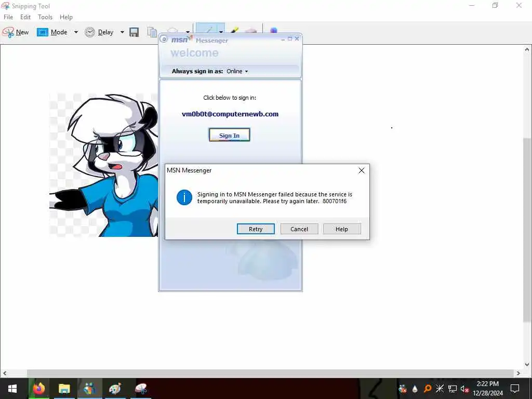Click the orange magnifier tray icon
Image resolution: width=532 pixels, height=399 pixels.
point(428,389)
